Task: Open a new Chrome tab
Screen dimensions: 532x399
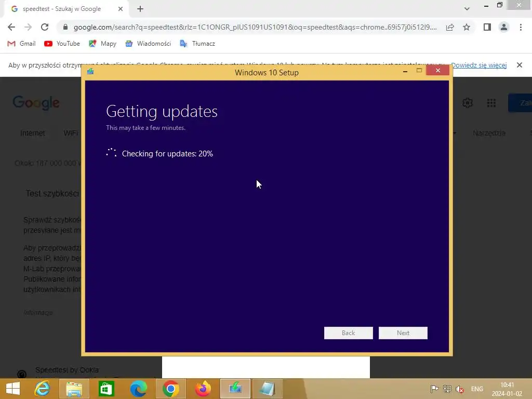Action: 140,9
